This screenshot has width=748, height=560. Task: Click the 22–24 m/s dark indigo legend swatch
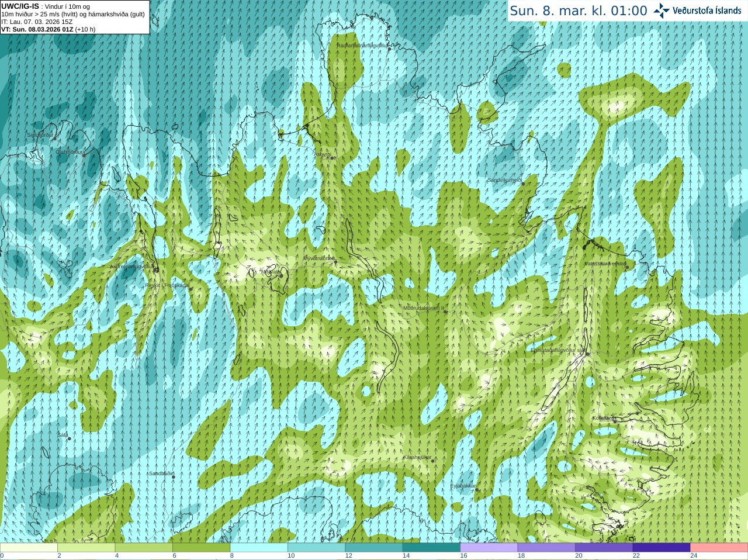[x=662, y=547]
